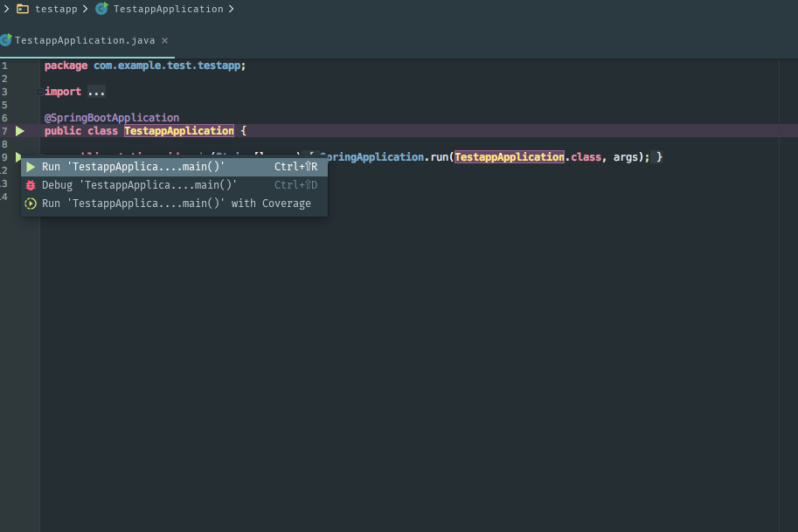
Task: Click TestappApplication breadcrumb item
Action: (168, 9)
